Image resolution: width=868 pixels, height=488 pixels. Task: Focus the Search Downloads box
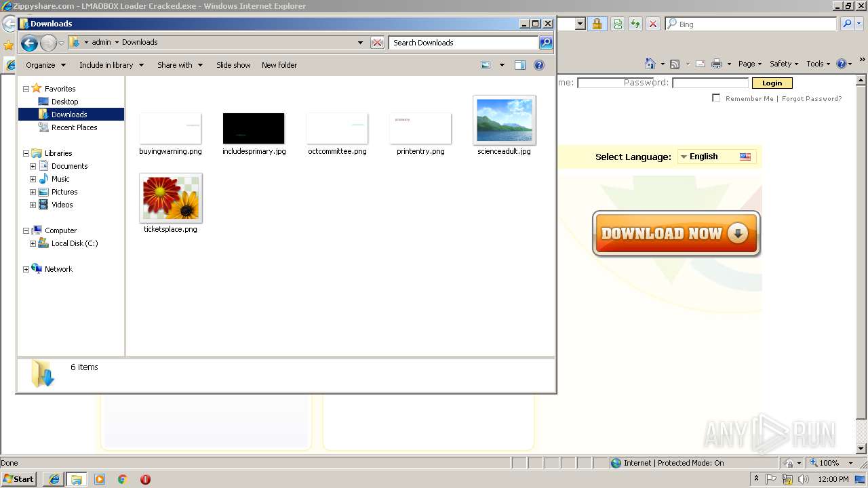click(x=464, y=43)
